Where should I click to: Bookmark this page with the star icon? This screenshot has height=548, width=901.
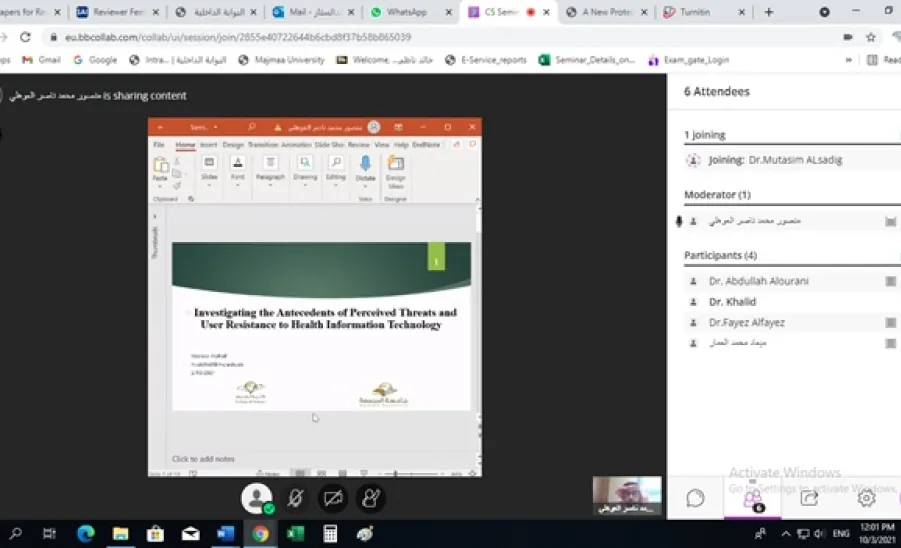(871, 37)
